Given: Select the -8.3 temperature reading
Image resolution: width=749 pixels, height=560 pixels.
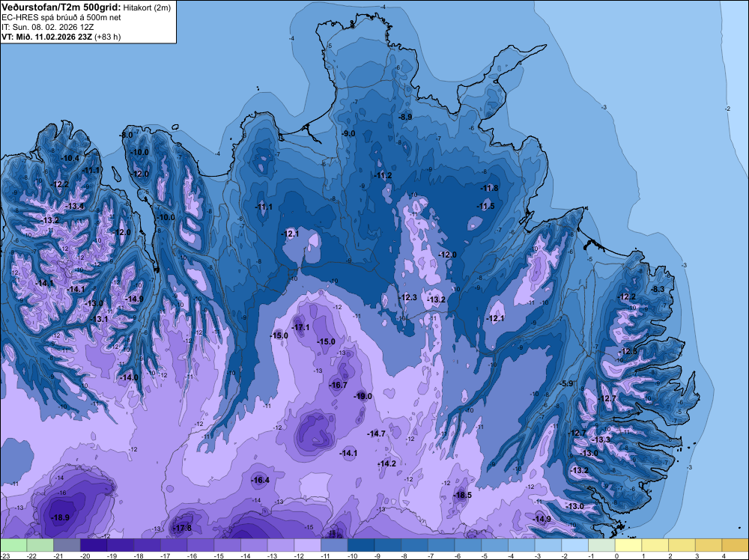Looking at the screenshot, I should [x=658, y=289].
